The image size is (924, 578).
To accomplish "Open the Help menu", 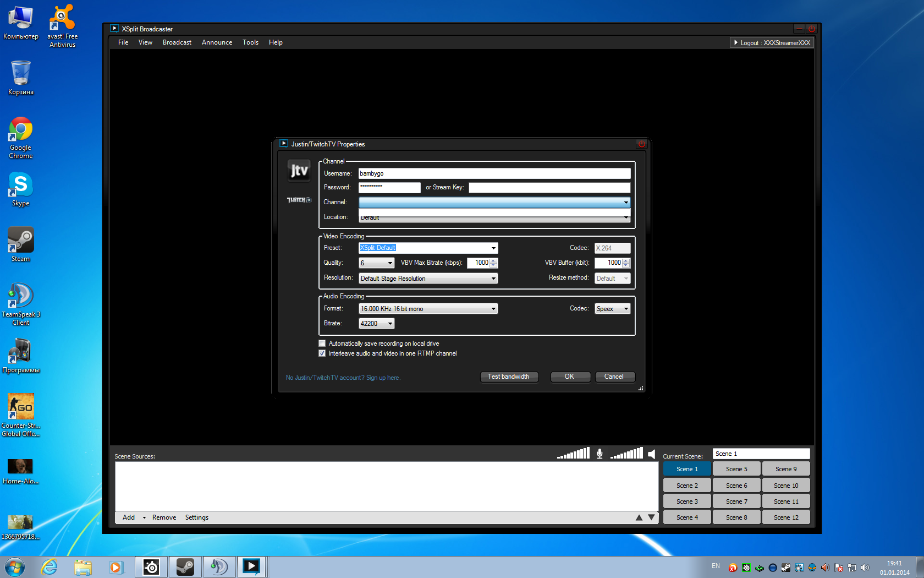I will (x=276, y=42).
